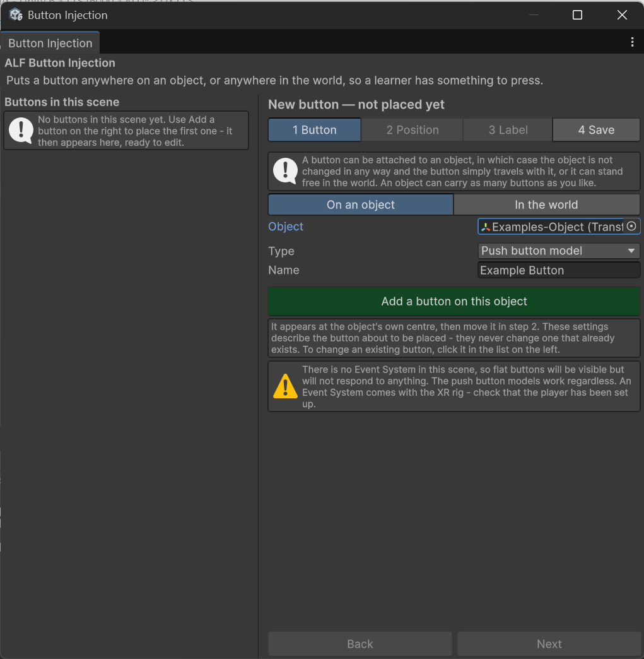
Task: Click the Back button
Action: [x=360, y=644]
